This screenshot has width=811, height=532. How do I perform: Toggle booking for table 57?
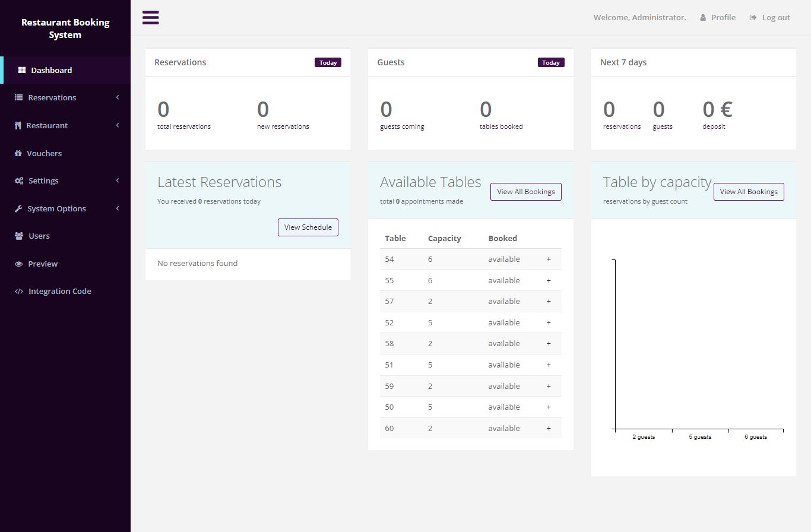548,301
